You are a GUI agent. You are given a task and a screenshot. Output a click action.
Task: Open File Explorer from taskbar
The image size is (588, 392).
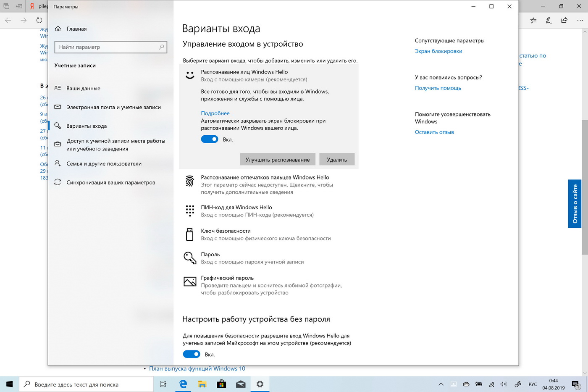pyautogui.click(x=202, y=384)
